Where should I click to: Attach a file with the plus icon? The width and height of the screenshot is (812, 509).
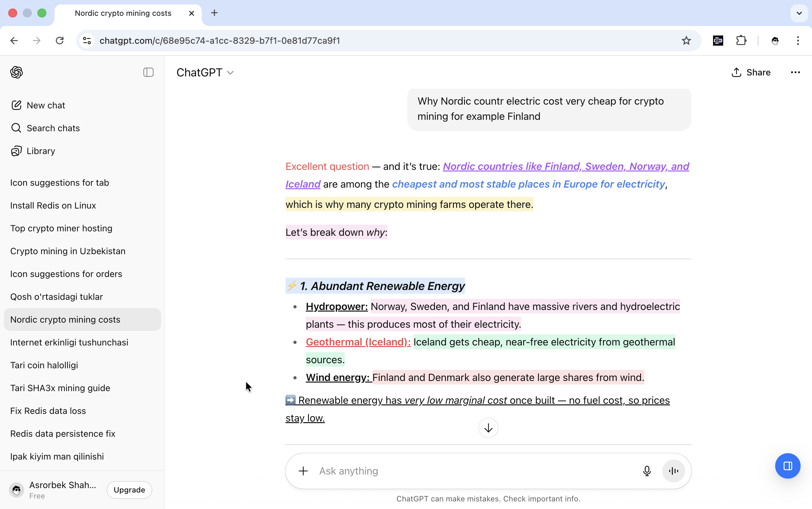[x=302, y=471]
